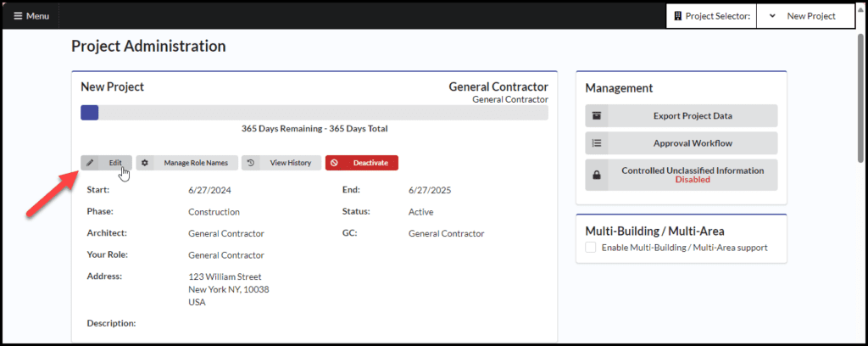Click the padlock icon for Controlled Information
Screen dimensions: 868x346
click(597, 175)
